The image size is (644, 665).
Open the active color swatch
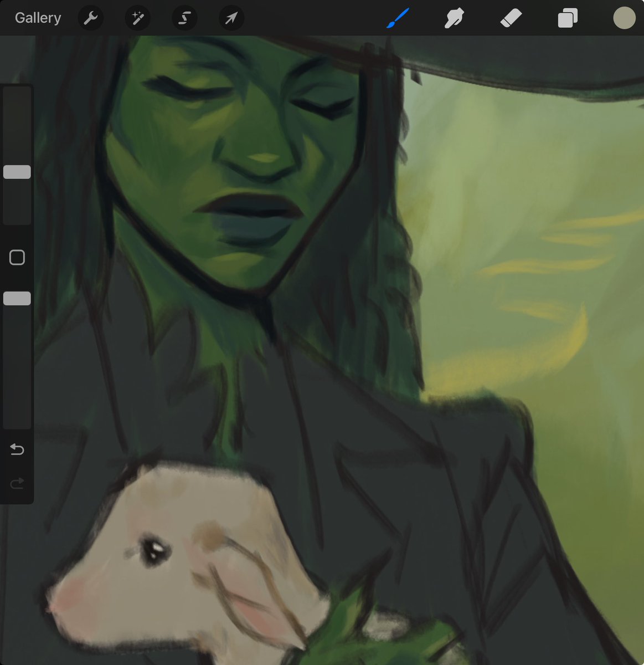click(x=624, y=18)
